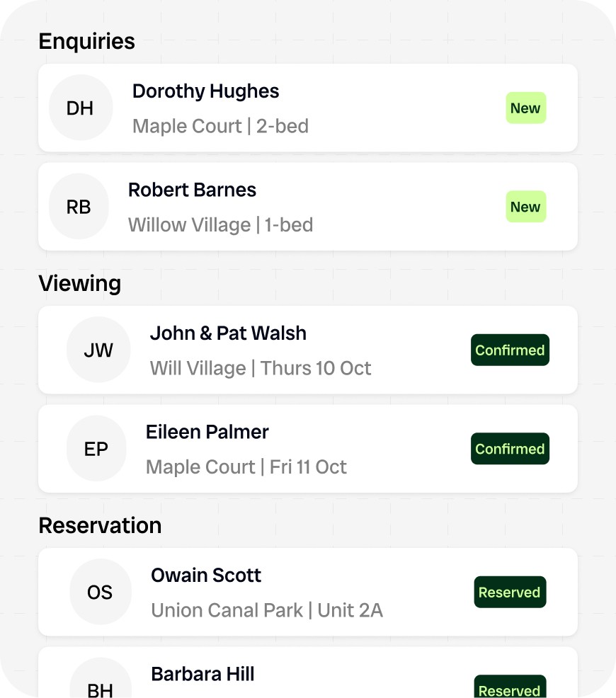Select Confirmed badge for Eileen Palmer
This screenshot has height=698, width=616.
(510, 449)
